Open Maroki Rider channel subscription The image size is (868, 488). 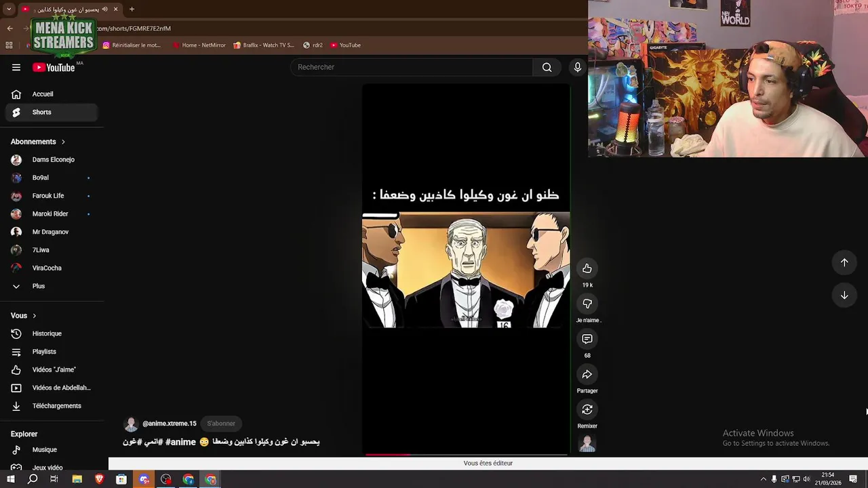52,213
